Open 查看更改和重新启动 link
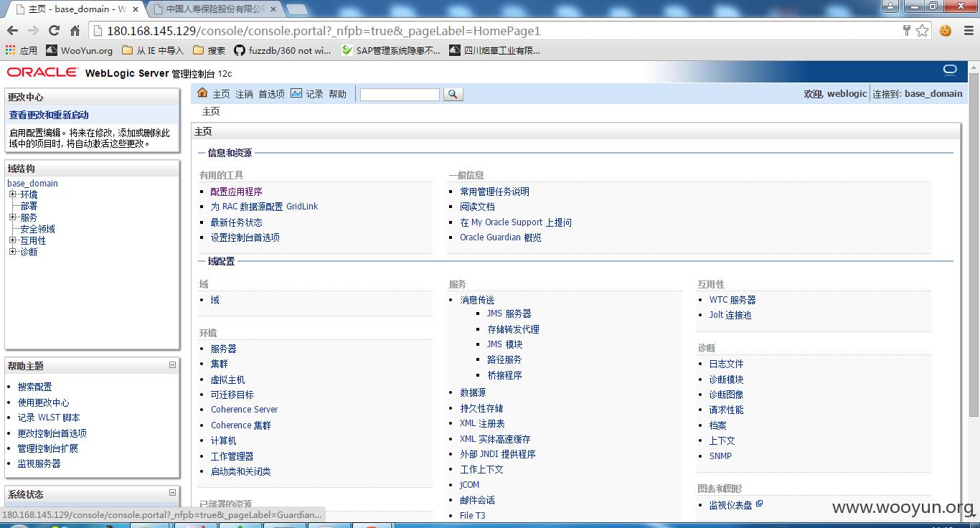The image size is (980, 528). tap(49, 115)
